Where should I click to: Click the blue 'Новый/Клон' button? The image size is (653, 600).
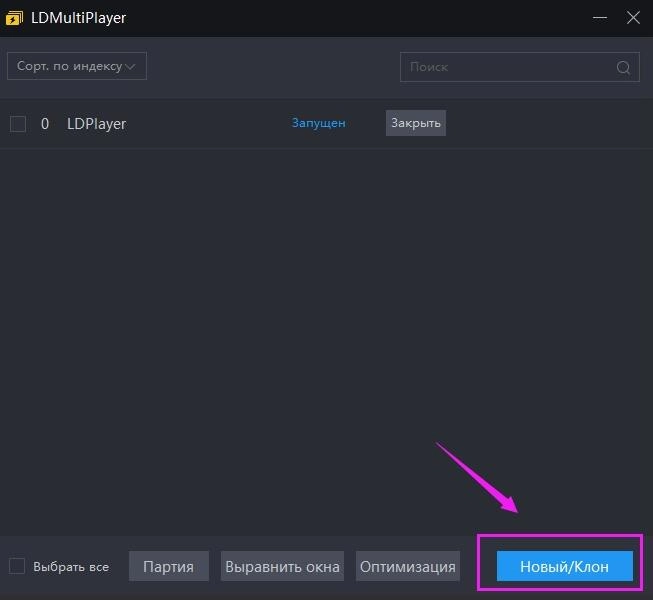point(564,567)
